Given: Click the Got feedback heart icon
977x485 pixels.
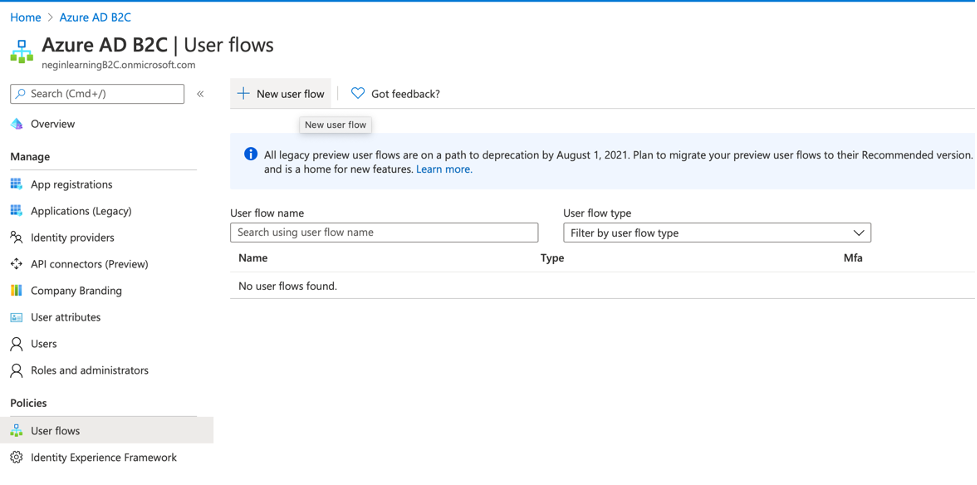Looking at the screenshot, I should (358, 93).
